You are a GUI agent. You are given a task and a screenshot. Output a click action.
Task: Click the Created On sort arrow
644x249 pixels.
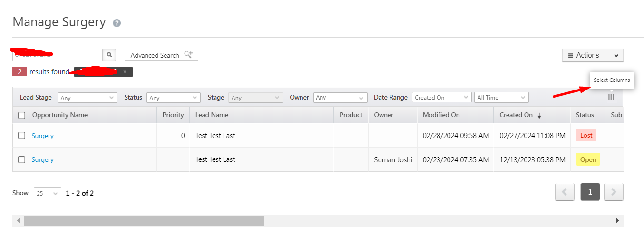[x=539, y=116]
